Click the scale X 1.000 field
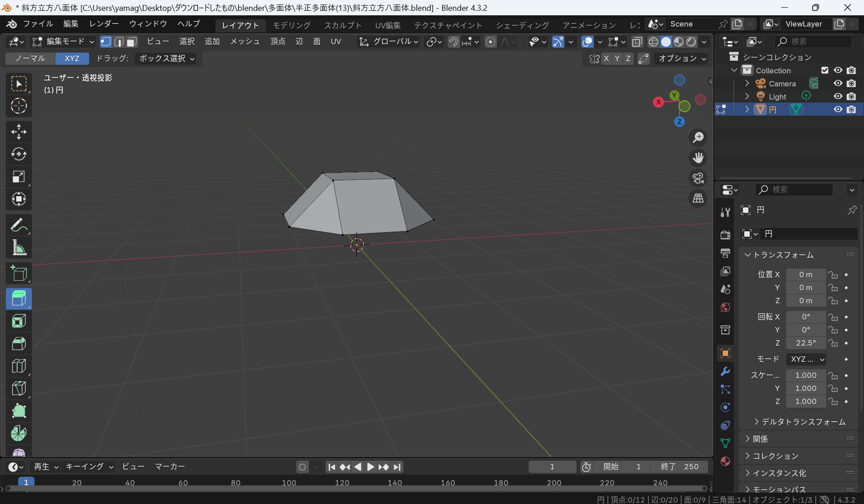This screenshot has height=504, width=864. [806, 375]
